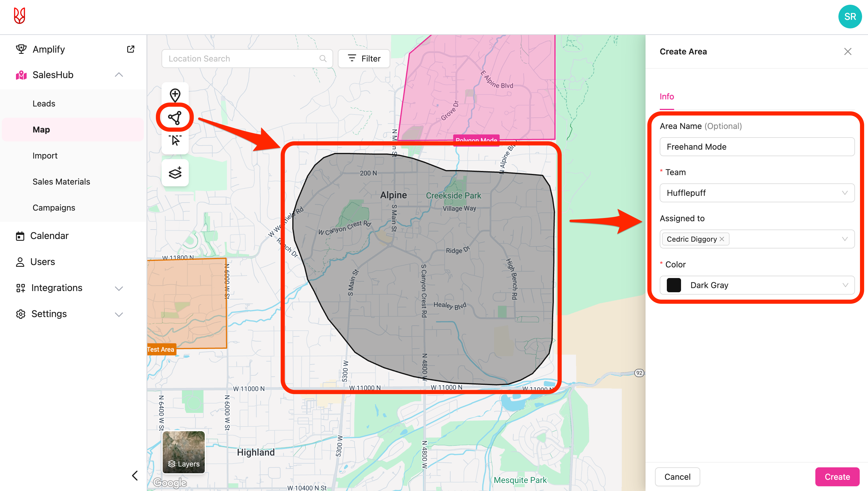This screenshot has width=868, height=491.
Task: Click the add location pin tool
Action: [175, 95]
